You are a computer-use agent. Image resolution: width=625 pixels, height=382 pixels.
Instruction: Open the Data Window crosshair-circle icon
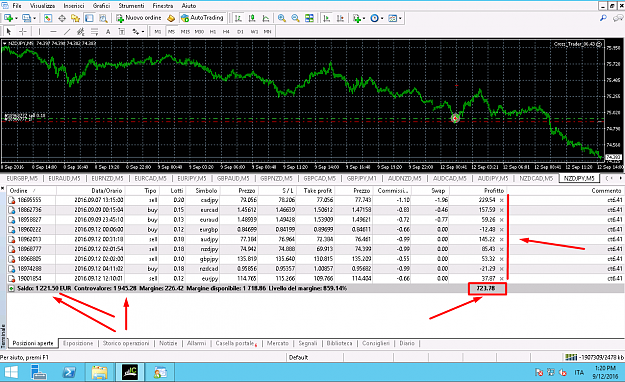(62, 18)
